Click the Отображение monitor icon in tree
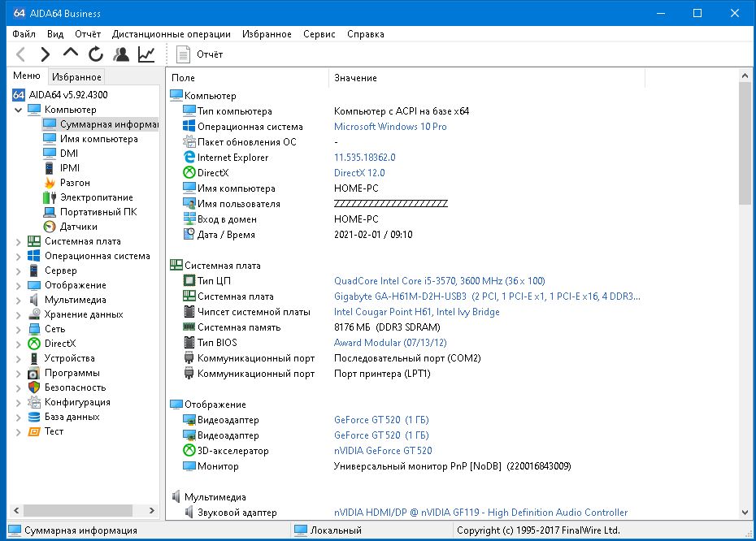756x541 pixels. coord(34,285)
